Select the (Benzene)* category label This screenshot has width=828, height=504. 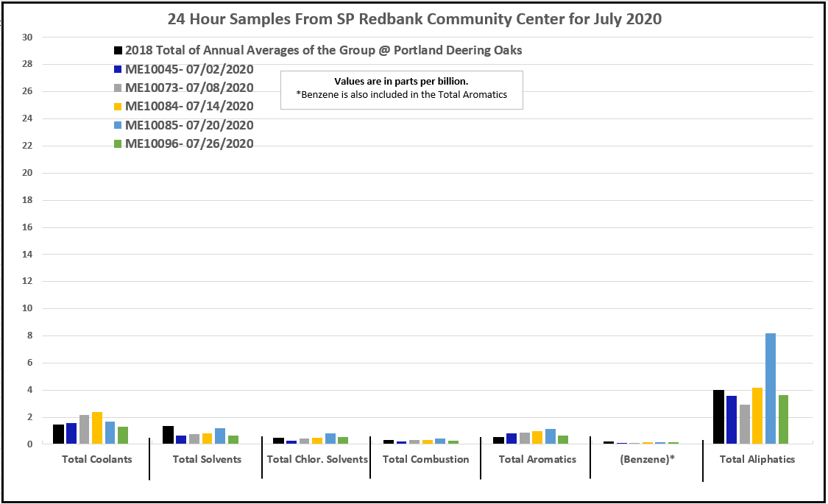tap(646, 459)
